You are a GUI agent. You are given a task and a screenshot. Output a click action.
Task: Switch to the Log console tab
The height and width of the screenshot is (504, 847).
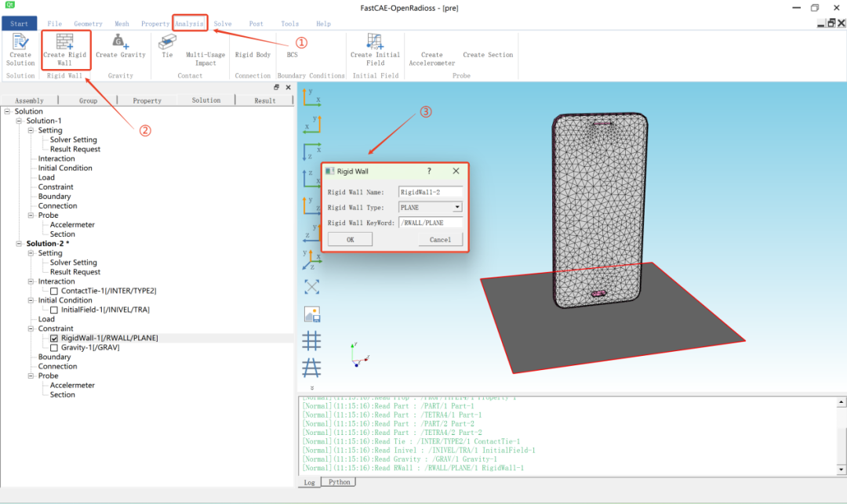[x=310, y=482]
